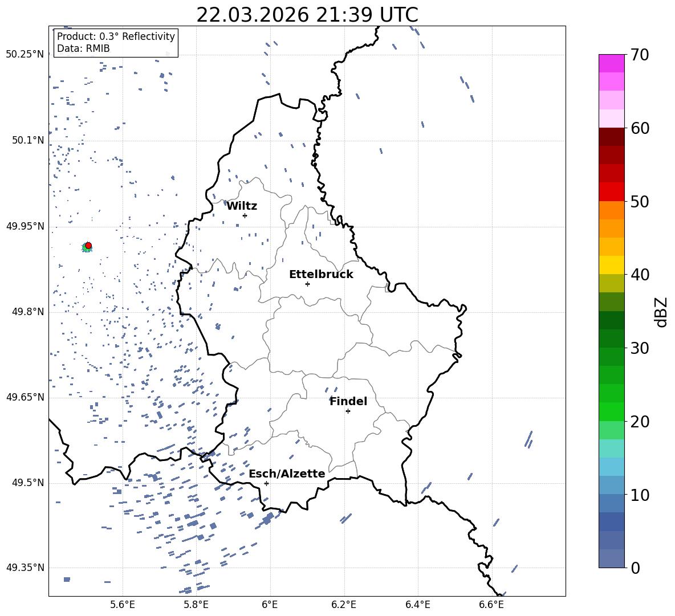Click the Esch/Alzette station cross marker
This screenshot has width=675, height=616.
pyautogui.click(x=266, y=483)
